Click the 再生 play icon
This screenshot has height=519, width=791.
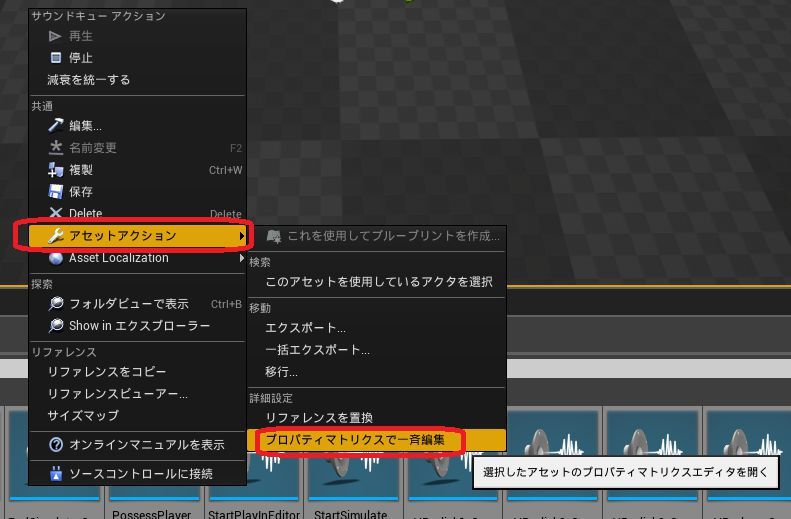coord(55,36)
